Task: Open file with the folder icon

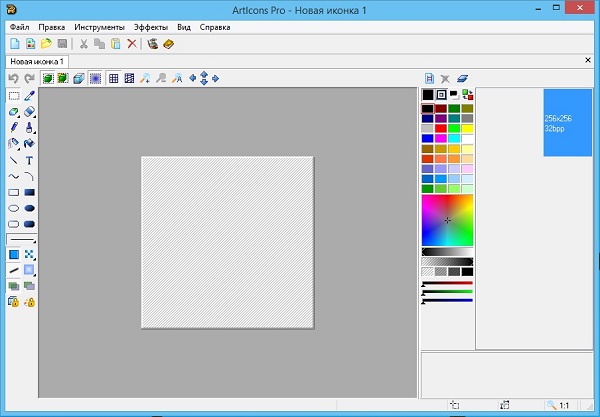Action: 46,44
